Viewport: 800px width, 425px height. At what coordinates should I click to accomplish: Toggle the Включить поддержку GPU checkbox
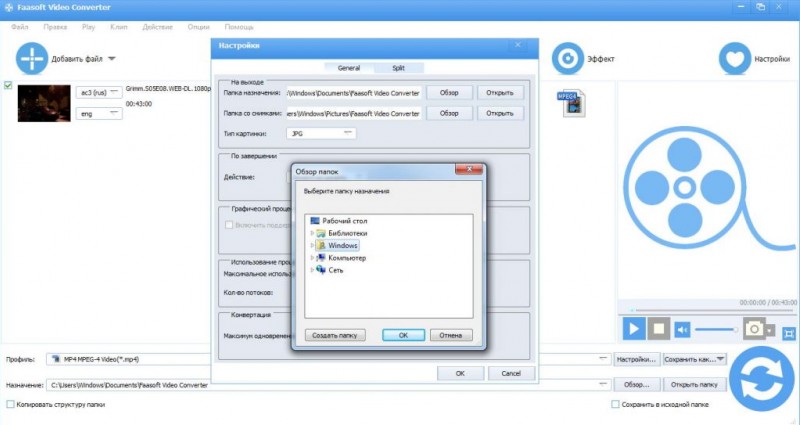pos(229,224)
